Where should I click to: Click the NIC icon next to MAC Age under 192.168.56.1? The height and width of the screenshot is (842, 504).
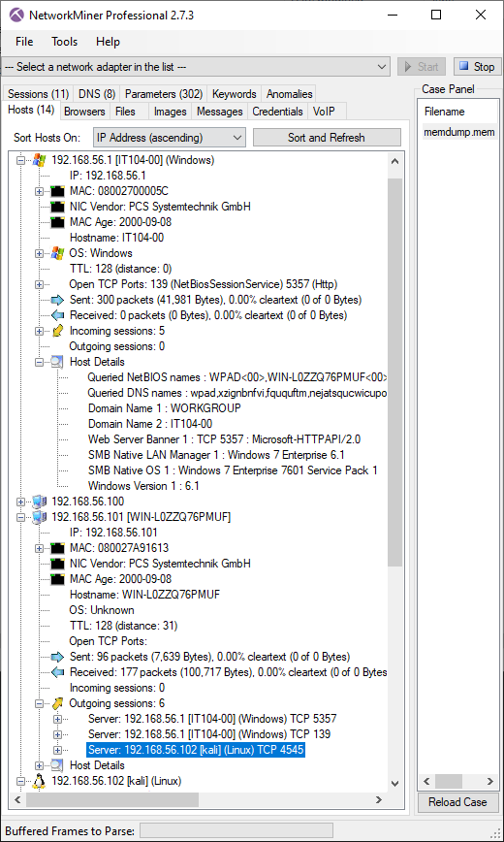[57, 222]
